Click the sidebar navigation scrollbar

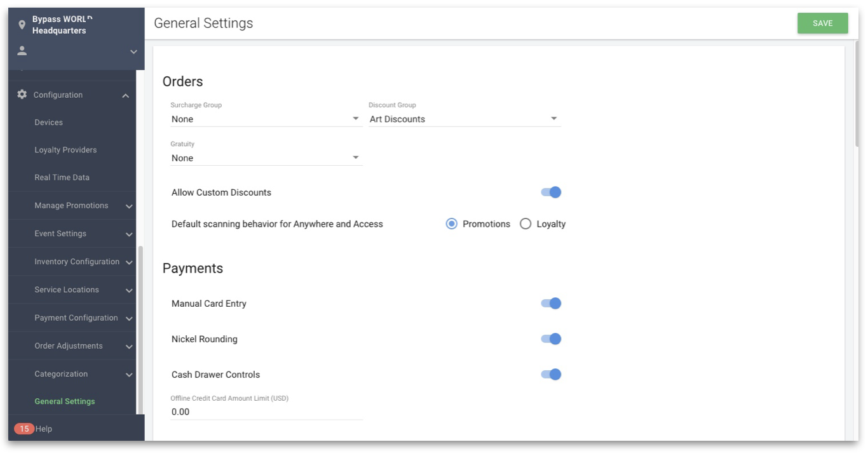(x=140, y=330)
